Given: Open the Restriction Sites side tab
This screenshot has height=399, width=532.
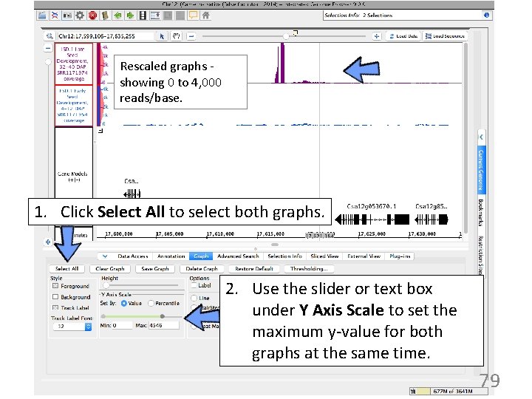Looking at the screenshot, I should point(481,255).
